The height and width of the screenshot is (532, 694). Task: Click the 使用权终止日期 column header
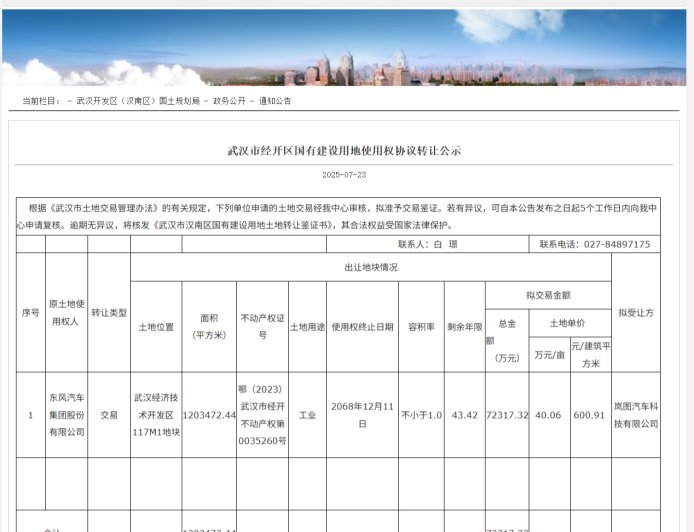[x=362, y=327]
